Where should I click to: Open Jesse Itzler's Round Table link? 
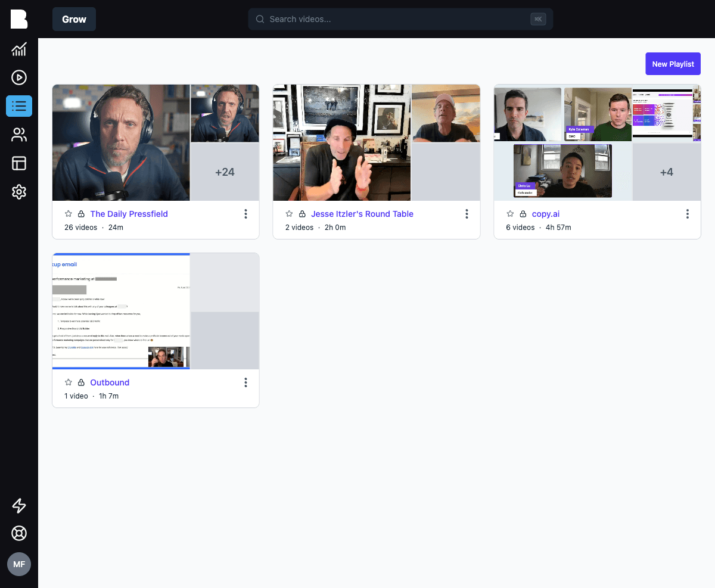tap(362, 214)
